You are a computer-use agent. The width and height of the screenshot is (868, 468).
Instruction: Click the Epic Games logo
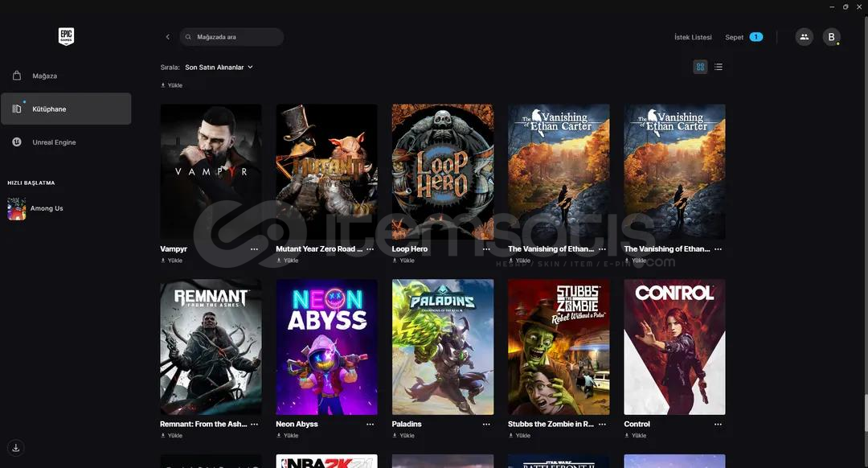(x=66, y=36)
